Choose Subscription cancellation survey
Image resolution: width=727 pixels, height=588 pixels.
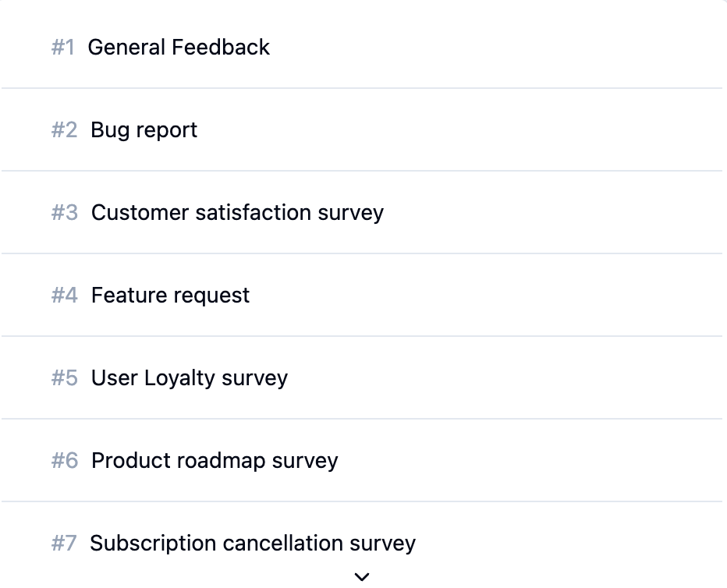click(253, 544)
